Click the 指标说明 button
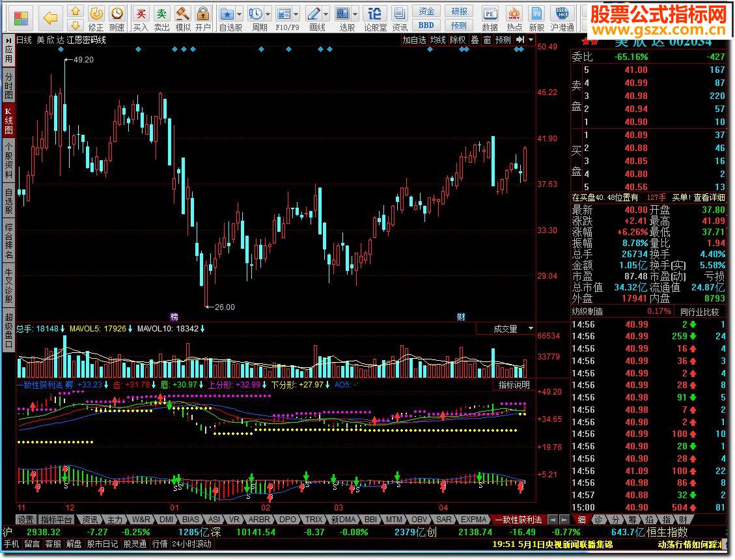Screen dimensions: 735x560 point(514,385)
